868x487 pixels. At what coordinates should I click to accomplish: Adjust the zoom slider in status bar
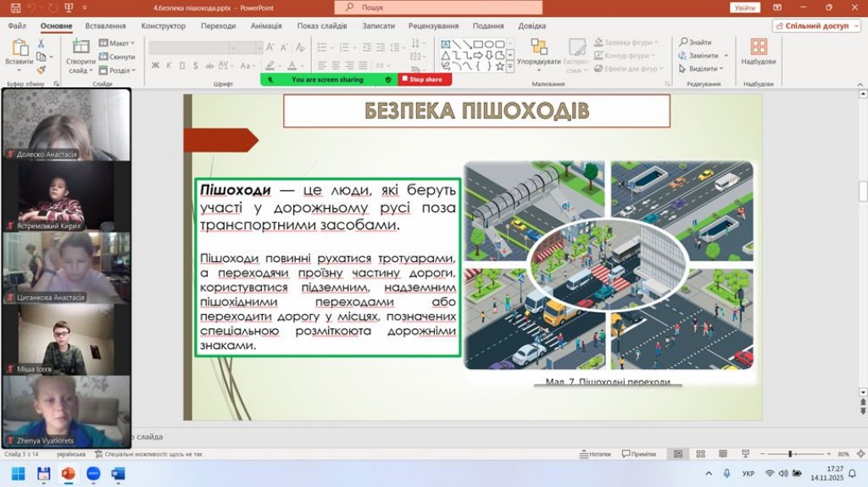click(790, 454)
